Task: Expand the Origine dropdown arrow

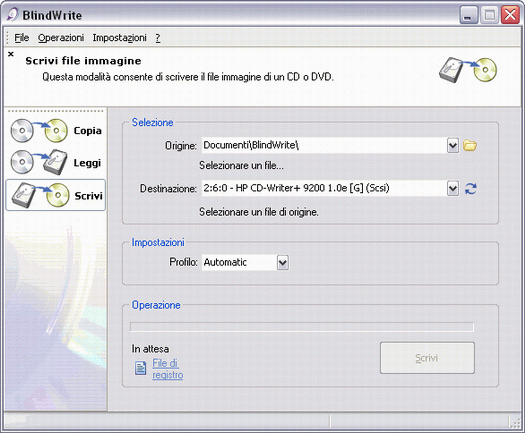Action: point(453,146)
